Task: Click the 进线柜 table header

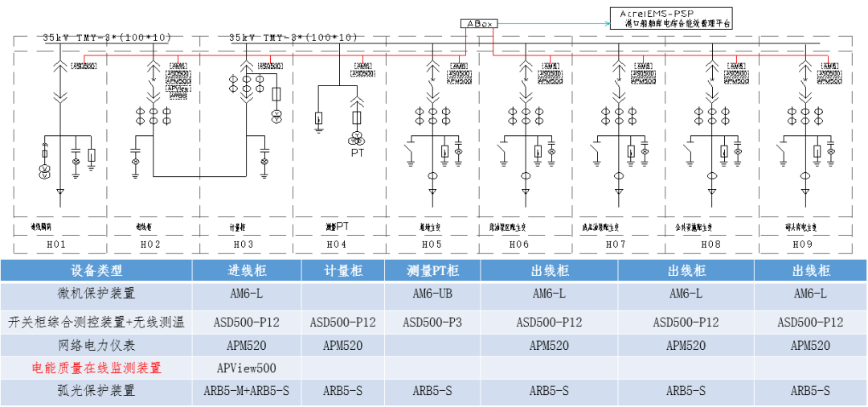Action: (x=247, y=270)
